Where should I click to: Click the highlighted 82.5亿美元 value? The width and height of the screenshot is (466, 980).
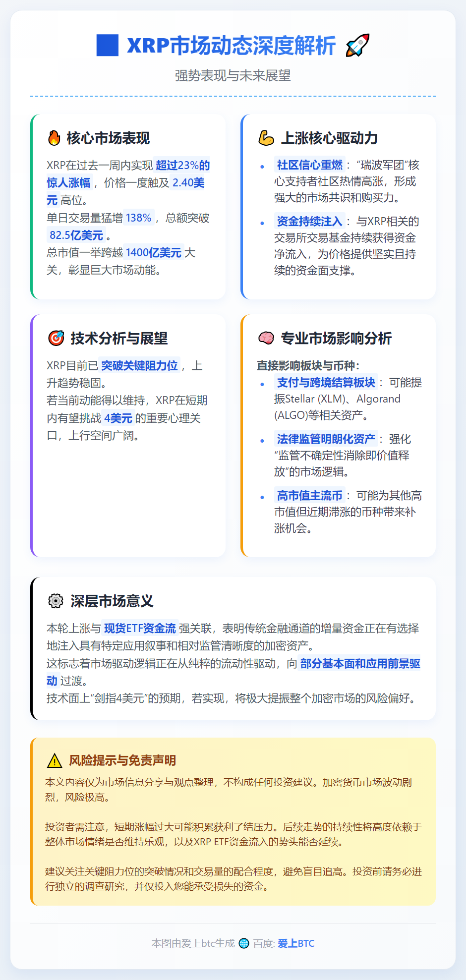[x=76, y=235]
